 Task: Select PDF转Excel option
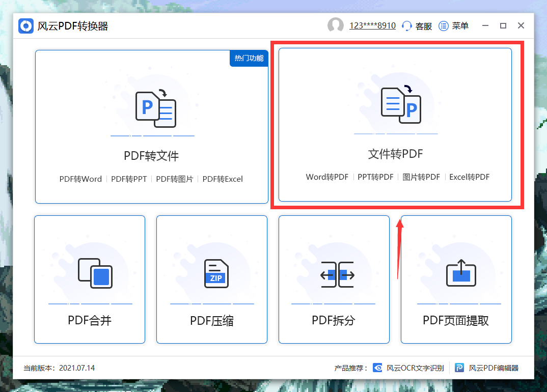(223, 179)
